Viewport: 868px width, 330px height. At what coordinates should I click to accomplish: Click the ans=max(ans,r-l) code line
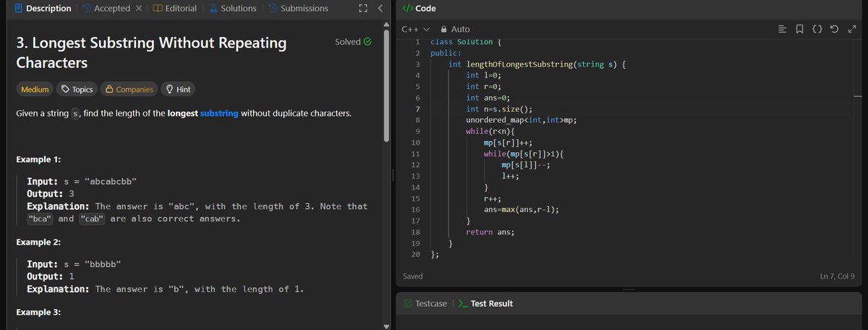pyautogui.click(x=521, y=210)
